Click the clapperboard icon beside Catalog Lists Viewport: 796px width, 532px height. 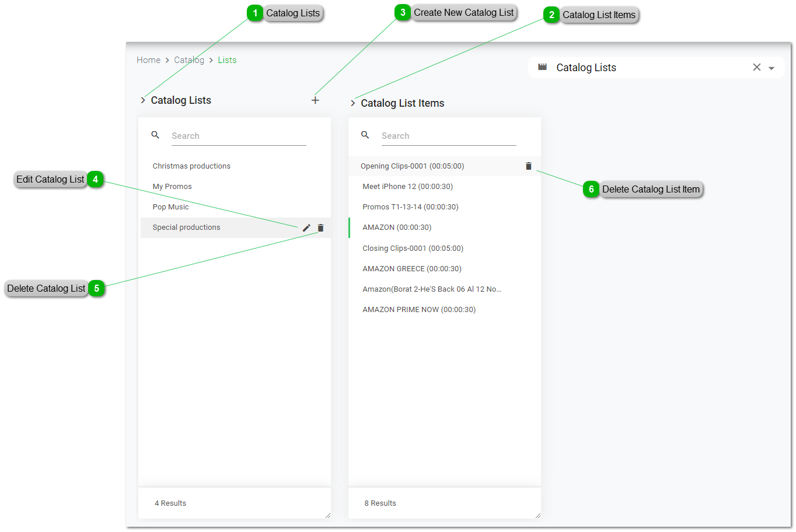pyautogui.click(x=542, y=67)
